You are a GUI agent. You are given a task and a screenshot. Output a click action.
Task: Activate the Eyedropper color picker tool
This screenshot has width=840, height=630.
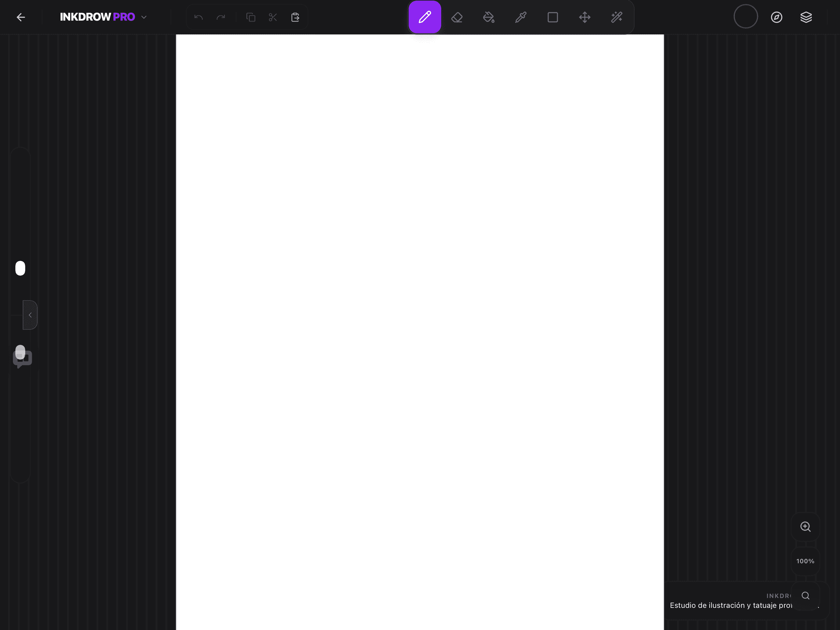click(x=521, y=17)
